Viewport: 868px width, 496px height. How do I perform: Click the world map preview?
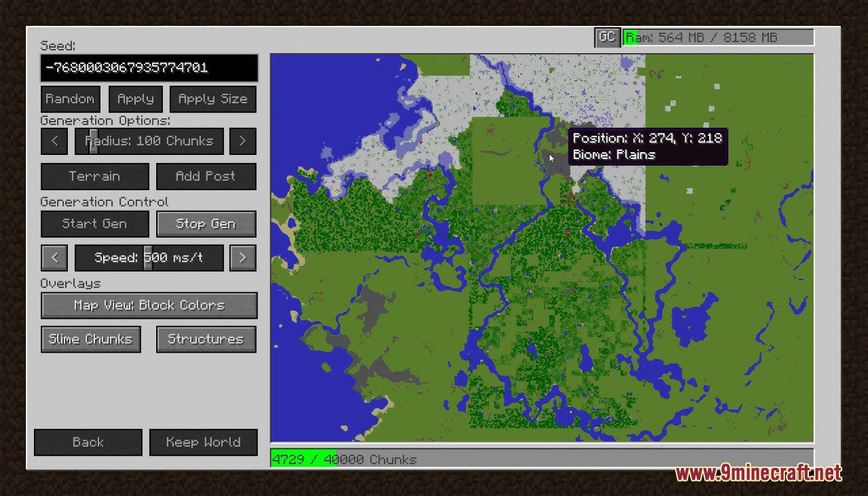(x=542, y=248)
